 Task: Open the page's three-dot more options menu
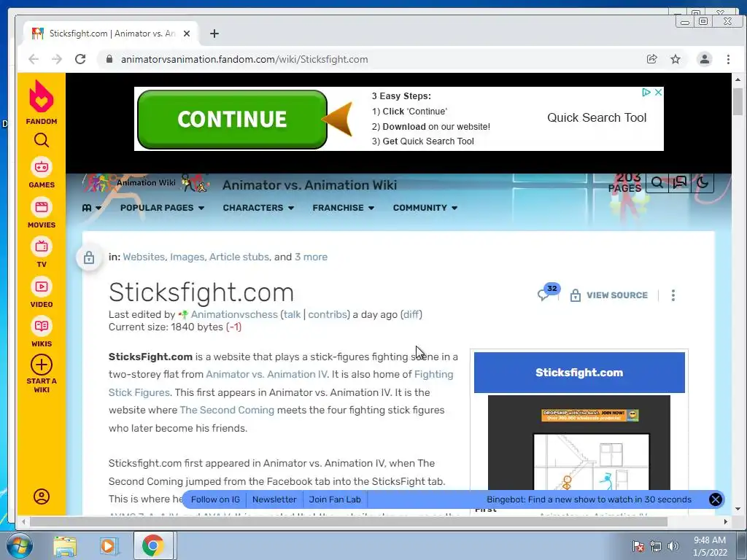point(673,295)
